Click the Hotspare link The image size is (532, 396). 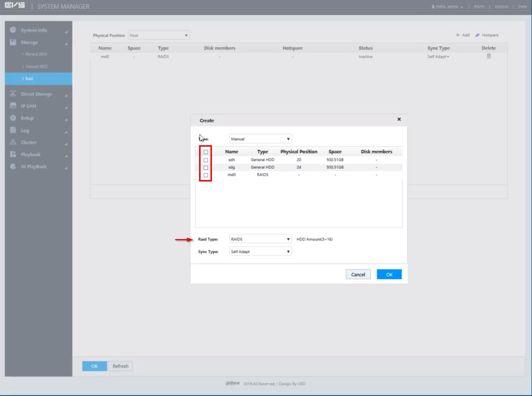coord(490,35)
